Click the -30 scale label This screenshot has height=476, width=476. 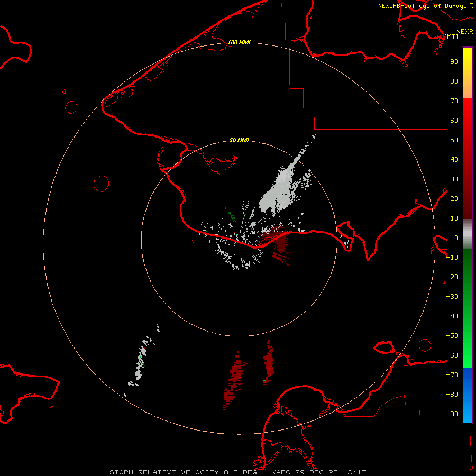tap(452, 297)
